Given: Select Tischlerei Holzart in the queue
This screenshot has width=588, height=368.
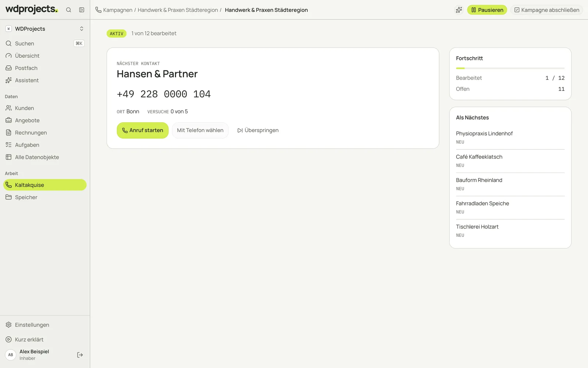Looking at the screenshot, I should [510, 231].
